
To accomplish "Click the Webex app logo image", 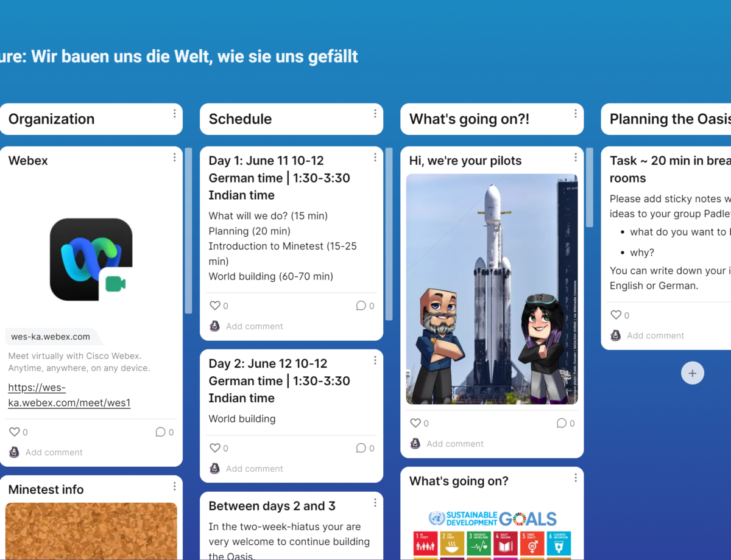I will [x=91, y=259].
